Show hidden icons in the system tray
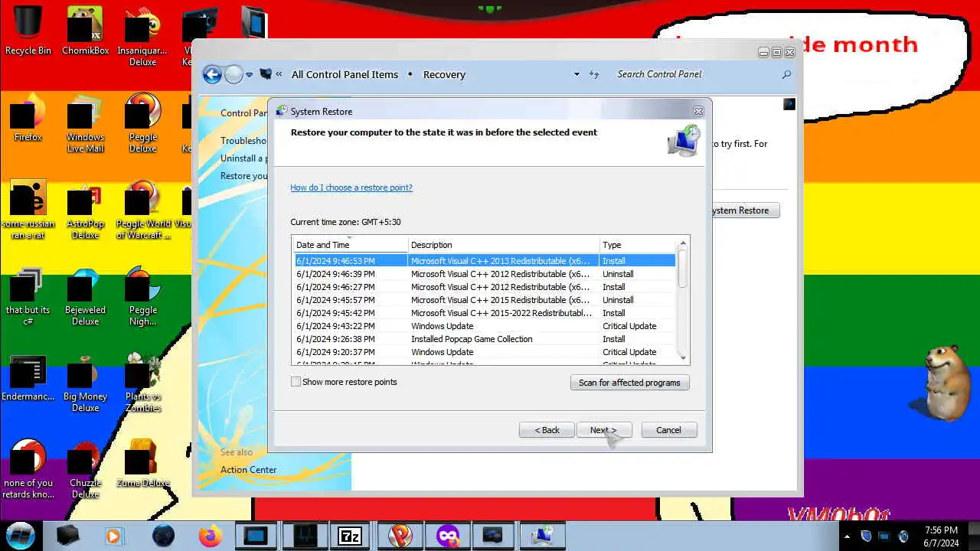The height and width of the screenshot is (551, 980). point(846,536)
